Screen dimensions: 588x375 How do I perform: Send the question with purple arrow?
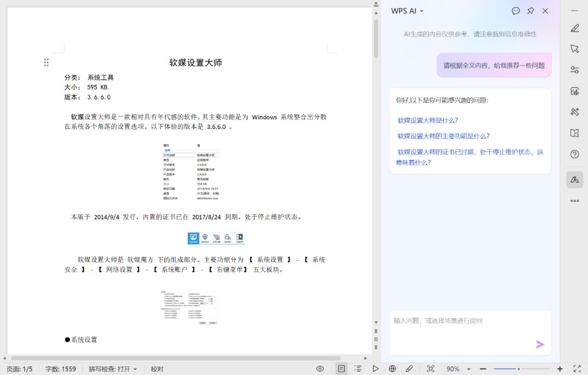[540, 345]
